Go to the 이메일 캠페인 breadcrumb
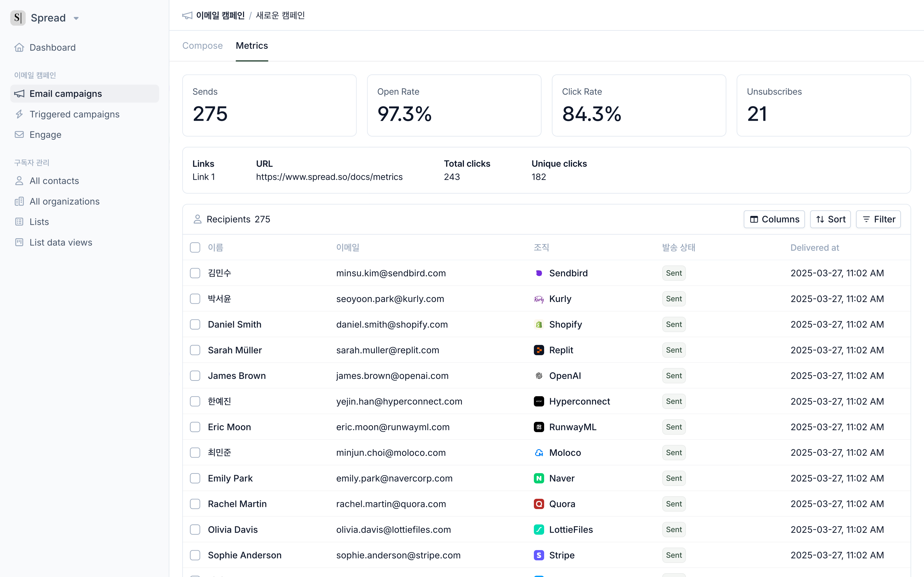 tap(220, 15)
